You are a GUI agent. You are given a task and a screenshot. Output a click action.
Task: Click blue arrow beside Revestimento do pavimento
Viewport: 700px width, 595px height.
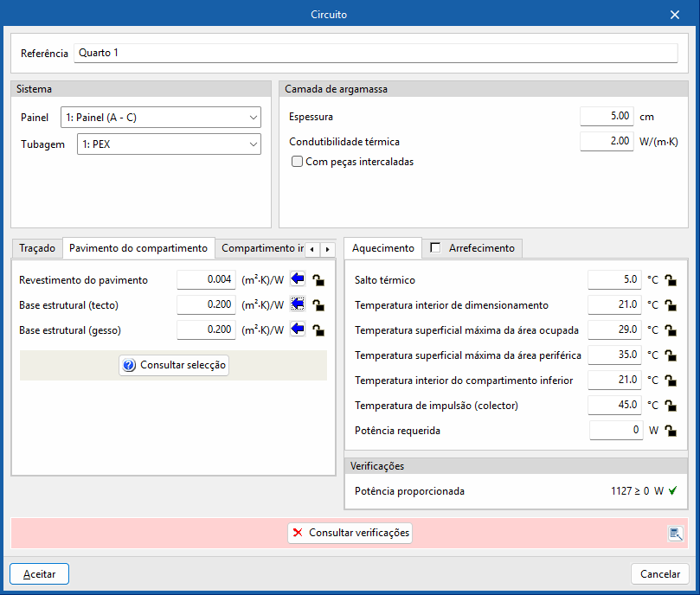coord(298,279)
